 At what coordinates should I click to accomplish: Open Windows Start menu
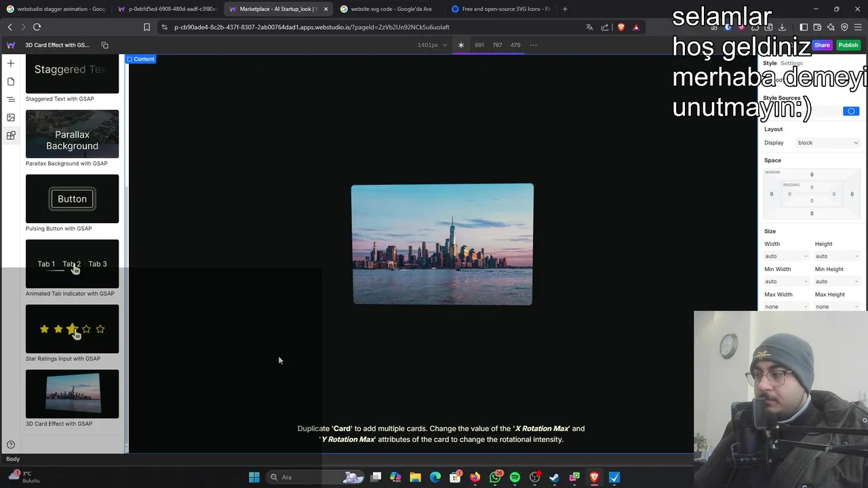254,477
